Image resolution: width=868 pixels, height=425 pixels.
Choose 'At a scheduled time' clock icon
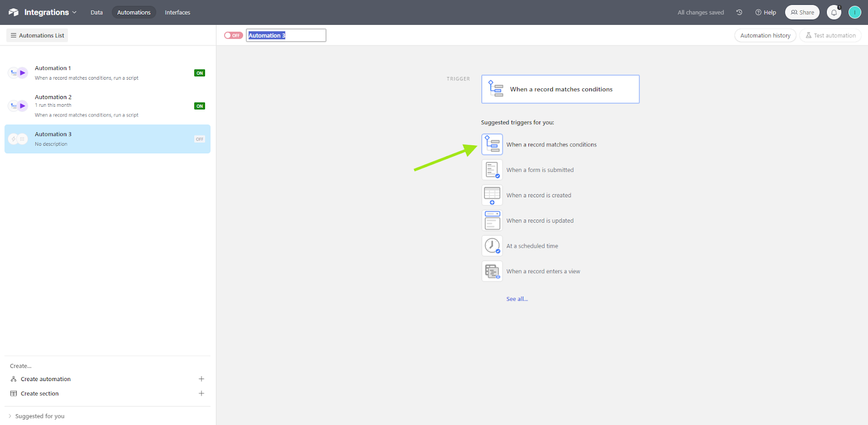[492, 246]
